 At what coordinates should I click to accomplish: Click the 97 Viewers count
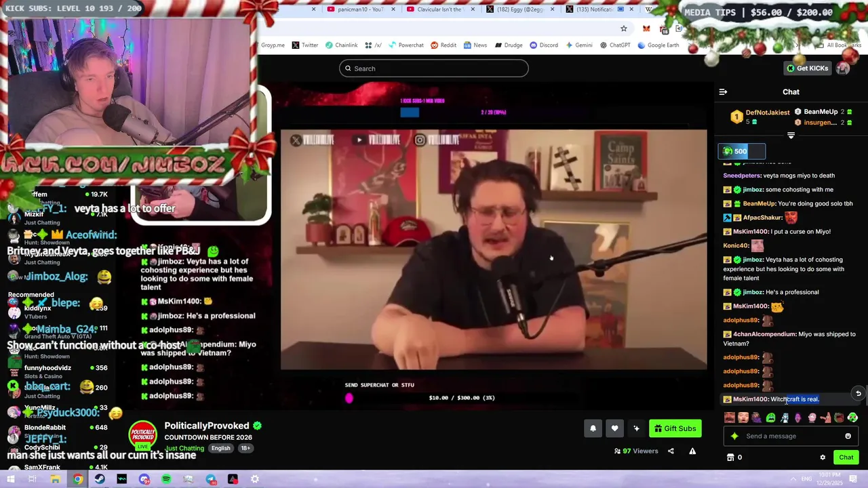pyautogui.click(x=636, y=451)
